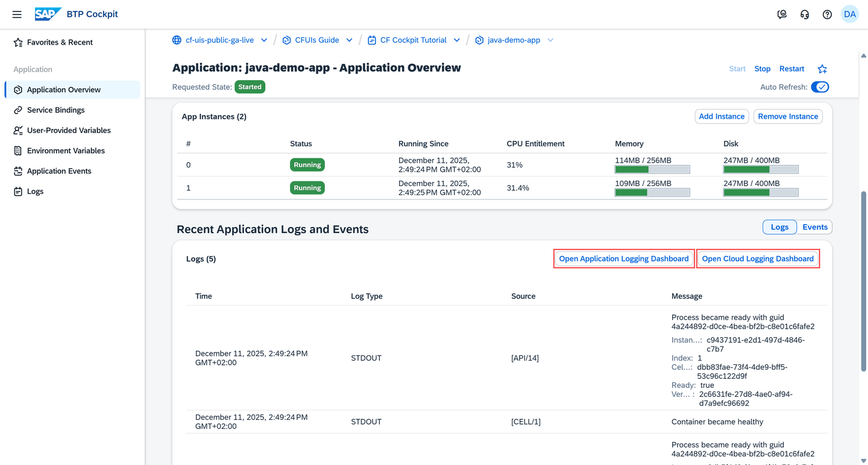This screenshot has width=868, height=465.
Task: Click the Running status of instance 0
Action: pos(307,165)
